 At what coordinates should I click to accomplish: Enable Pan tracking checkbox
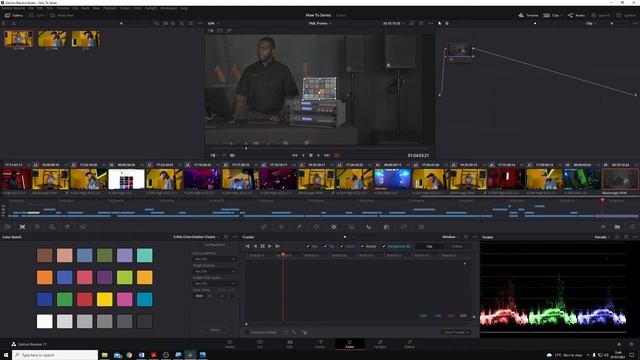tap(308, 246)
